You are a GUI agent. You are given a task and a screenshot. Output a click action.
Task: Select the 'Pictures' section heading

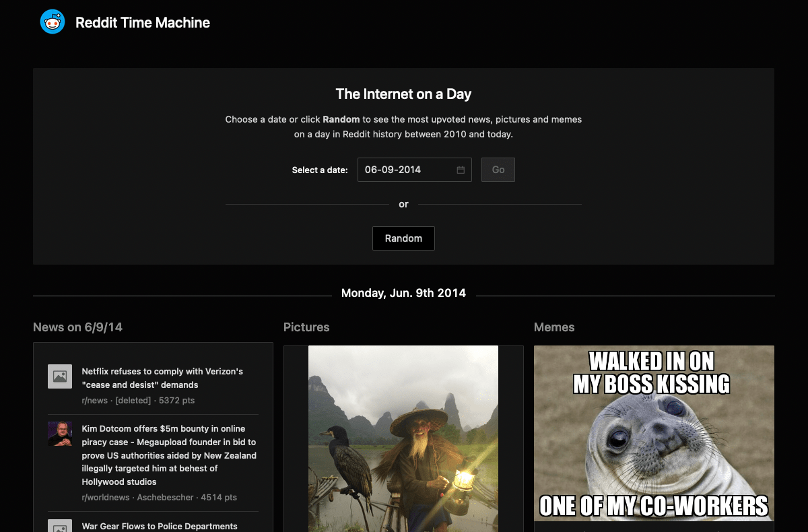(306, 327)
